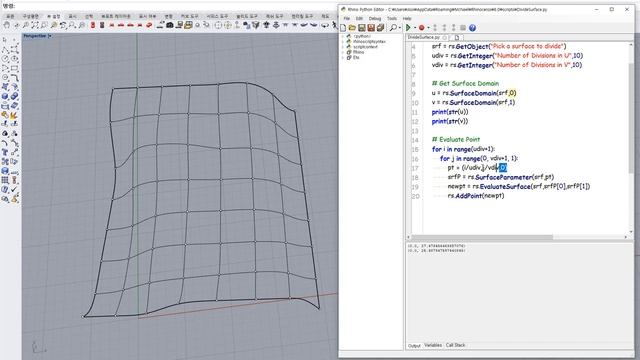Viewport: 640px width, 360px height.
Task: Expand the scriptcontext tree node
Action: [342, 47]
